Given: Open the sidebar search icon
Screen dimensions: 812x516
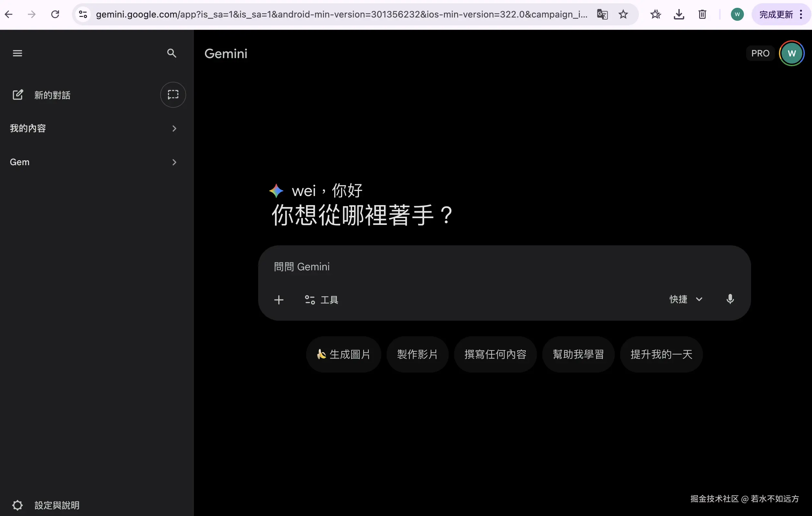Looking at the screenshot, I should click(x=172, y=53).
